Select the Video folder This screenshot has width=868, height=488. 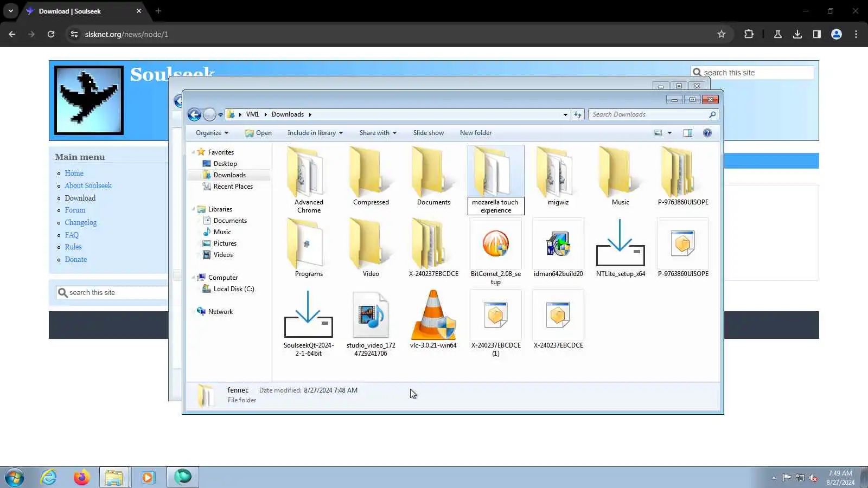point(371,248)
